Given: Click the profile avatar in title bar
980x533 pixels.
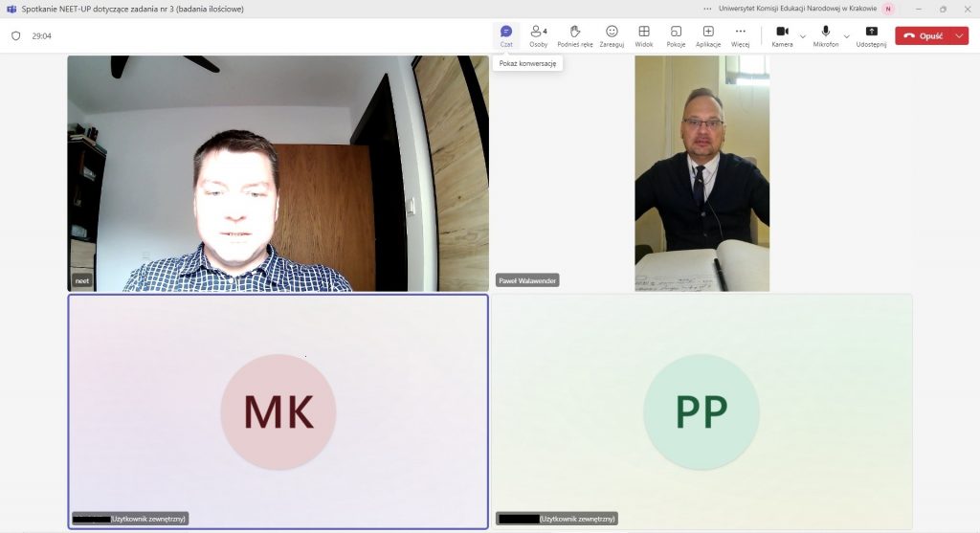Looking at the screenshot, I should click(888, 9).
